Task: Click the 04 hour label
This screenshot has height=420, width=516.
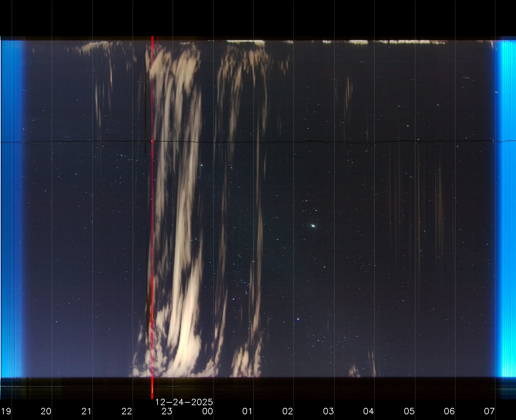Action: [368, 411]
